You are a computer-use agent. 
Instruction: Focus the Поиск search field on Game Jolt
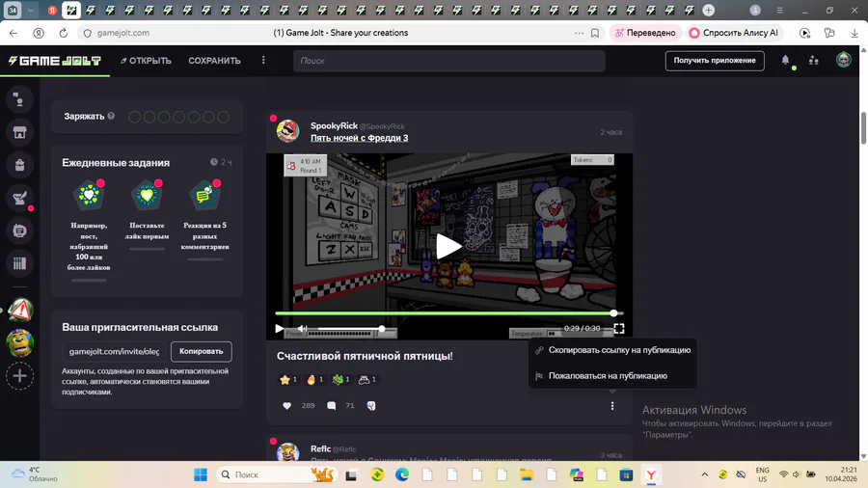tap(448, 61)
